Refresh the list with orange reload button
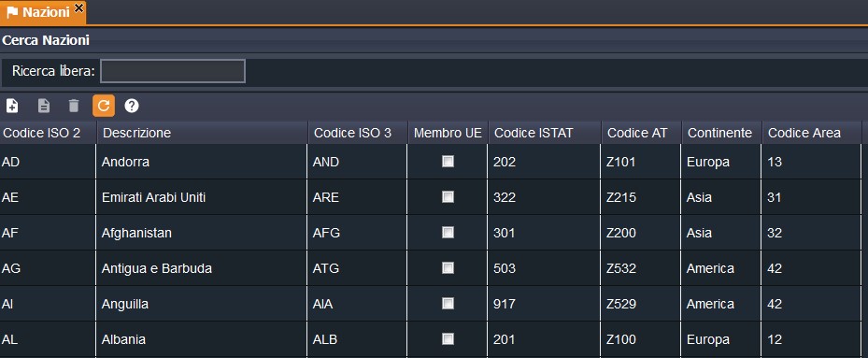This screenshot has width=868, height=358. pyautogui.click(x=104, y=106)
